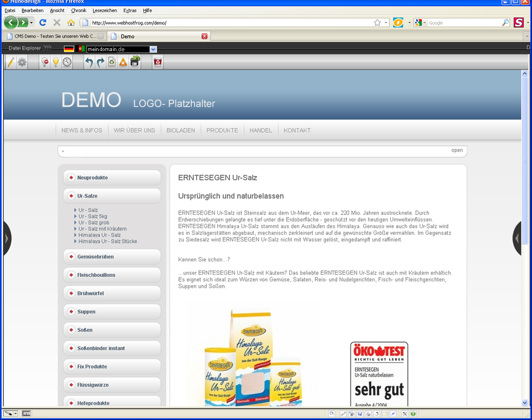Image resolution: width=532 pixels, height=420 pixels.
Task: Switch to the CMS Demo tab
Action: point(55,37)
